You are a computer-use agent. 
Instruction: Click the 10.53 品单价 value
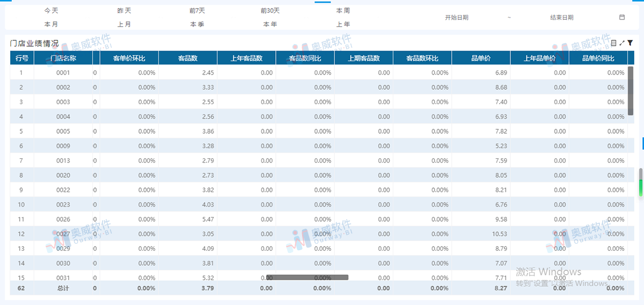point(500,234)
